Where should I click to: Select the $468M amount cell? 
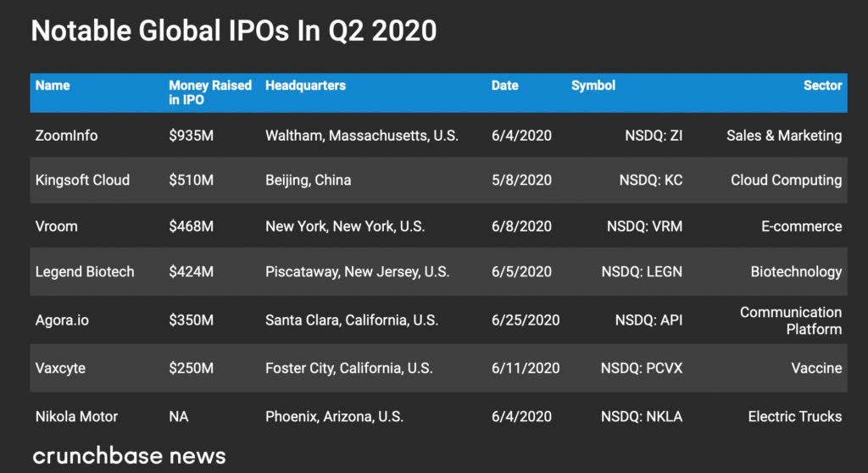point(191,226)
